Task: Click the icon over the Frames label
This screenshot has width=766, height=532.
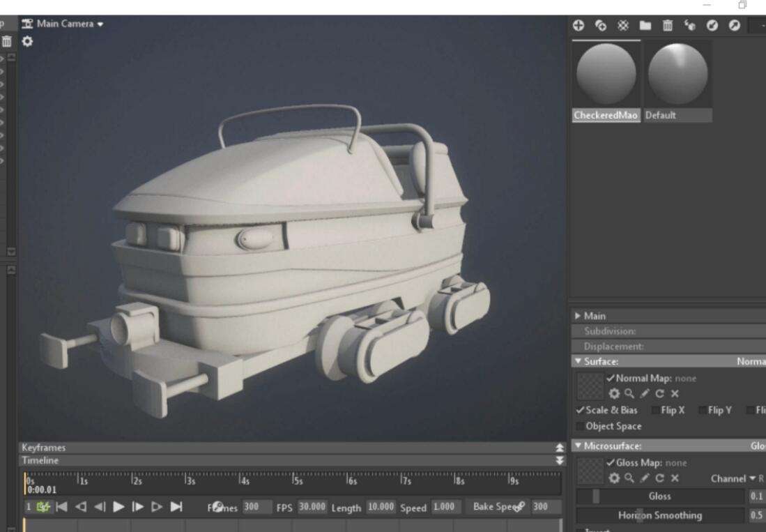Action: [x=218, y=507]
